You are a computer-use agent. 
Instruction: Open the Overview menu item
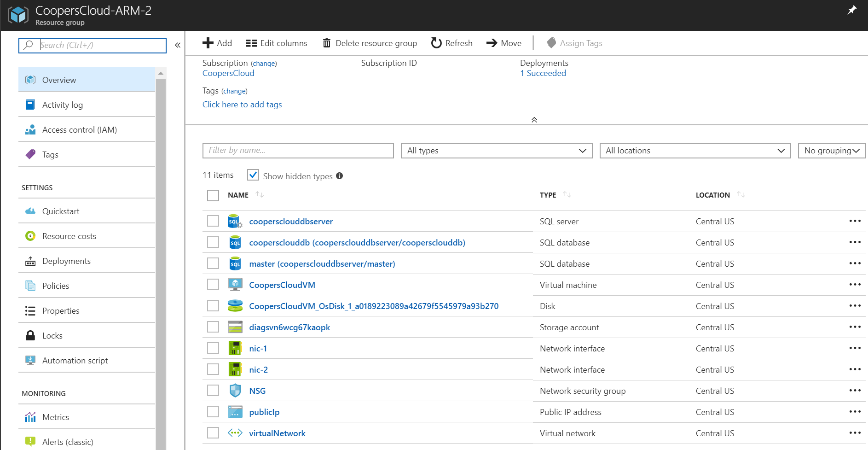click(x=87, y=80)
